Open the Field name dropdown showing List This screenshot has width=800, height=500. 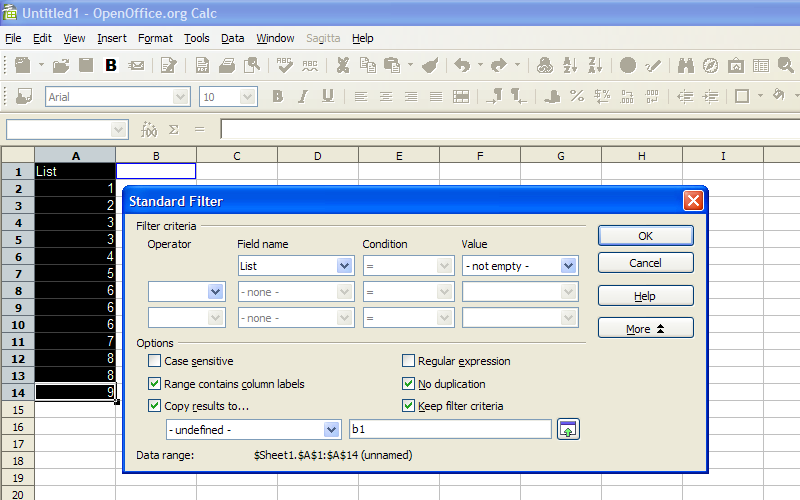pos(296,266)
